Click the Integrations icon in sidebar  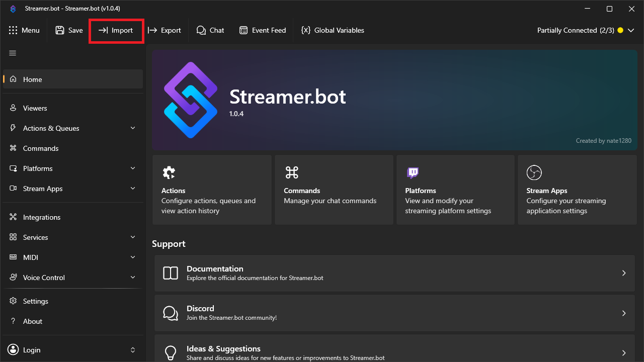tap(13, 217)
